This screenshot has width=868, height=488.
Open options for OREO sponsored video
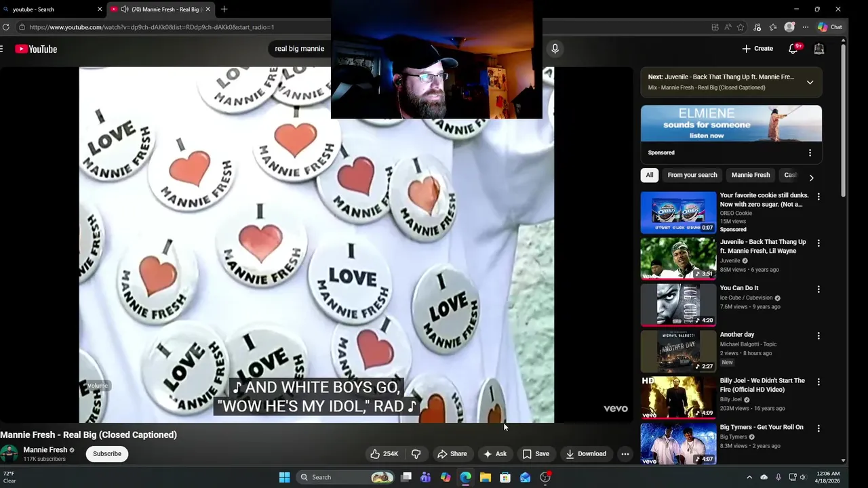tap(818, 197)
